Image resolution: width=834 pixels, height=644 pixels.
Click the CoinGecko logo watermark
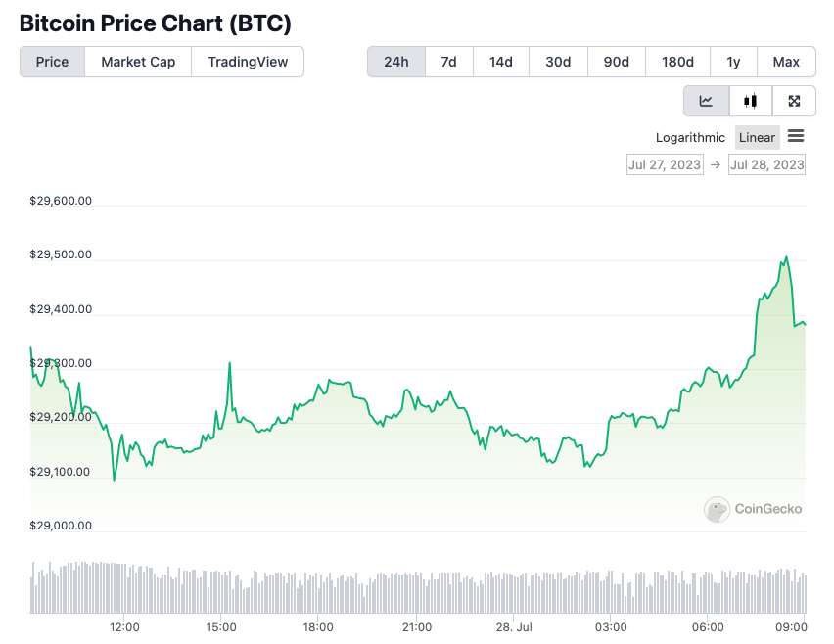coord(754,509)
